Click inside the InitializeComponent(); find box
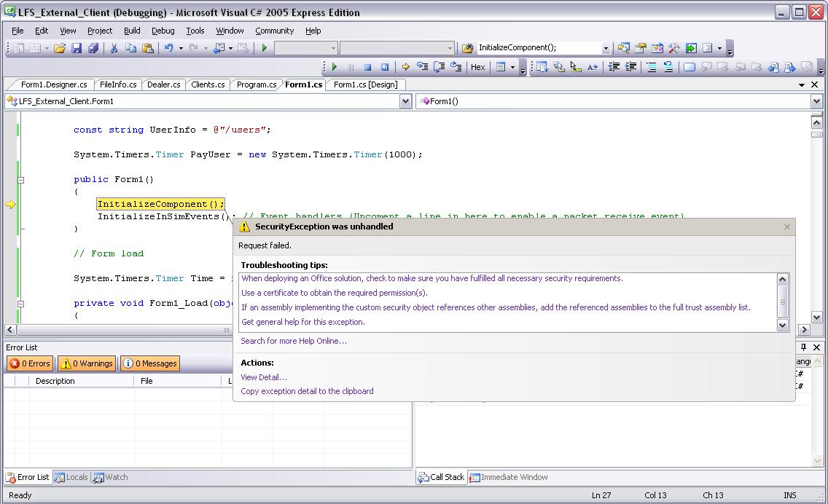This screenshot has height=504, width=828. tap(539, 48)
